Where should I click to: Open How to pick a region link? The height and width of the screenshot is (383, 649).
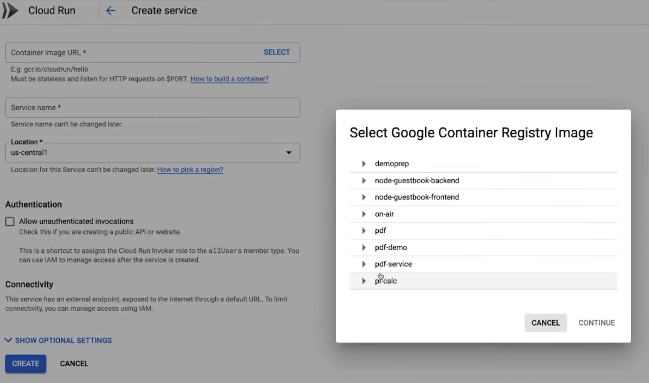pyautogui.click(x=190, y=170)
